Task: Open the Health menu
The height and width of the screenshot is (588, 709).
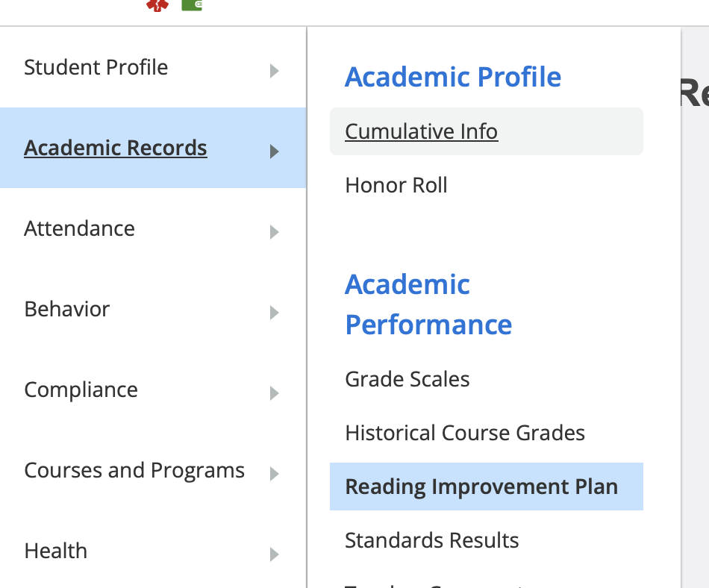Action: [x=55, y=551]
